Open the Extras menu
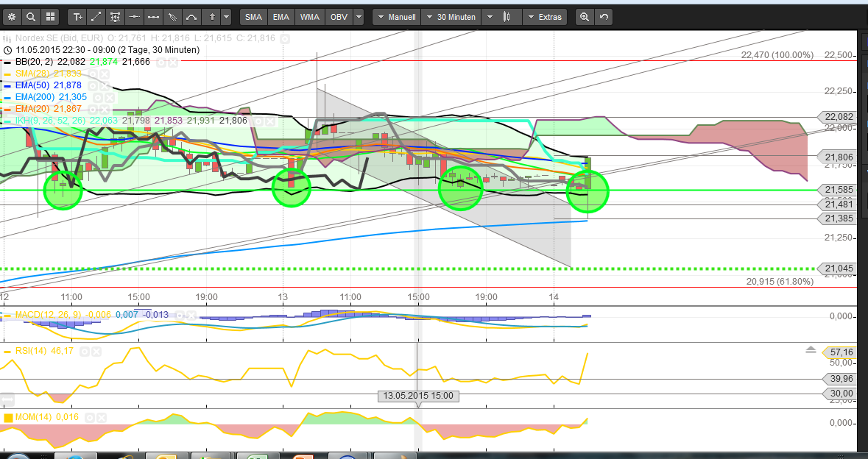 [x=545, y=17]
